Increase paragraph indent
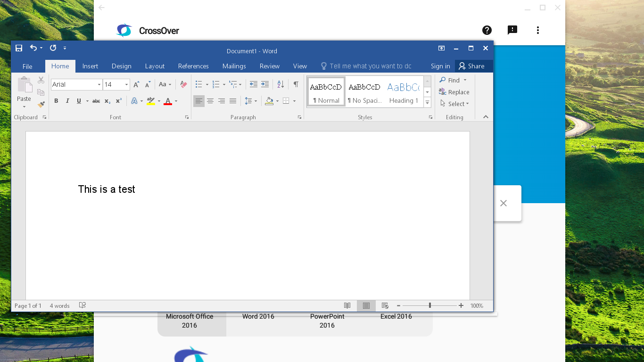 [x=265, y=84]
